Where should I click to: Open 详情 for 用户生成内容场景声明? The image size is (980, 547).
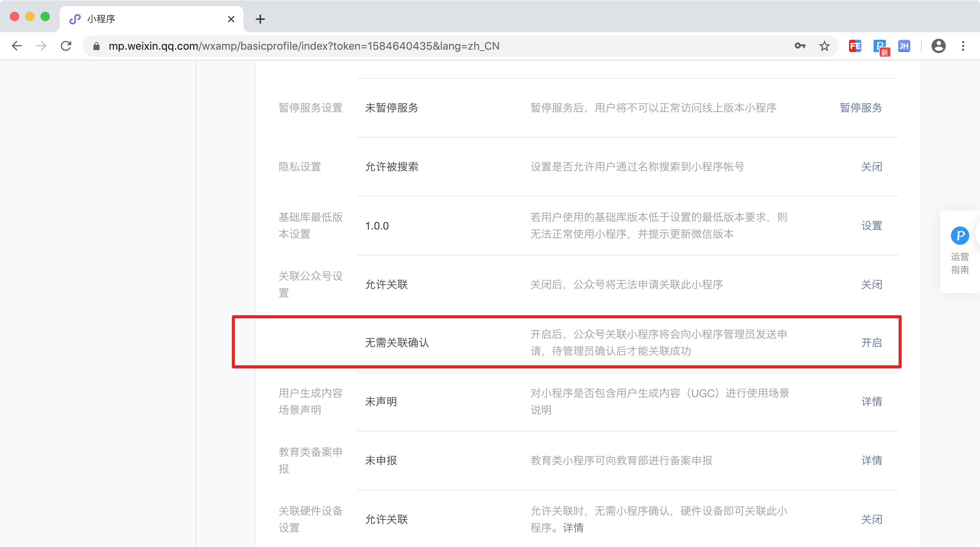coord(871,402)
